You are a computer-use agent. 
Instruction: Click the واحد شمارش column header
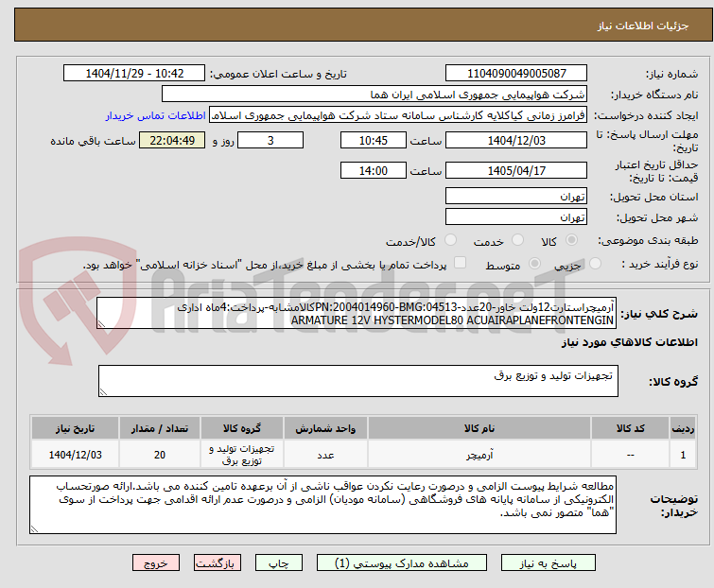[325, 428]
